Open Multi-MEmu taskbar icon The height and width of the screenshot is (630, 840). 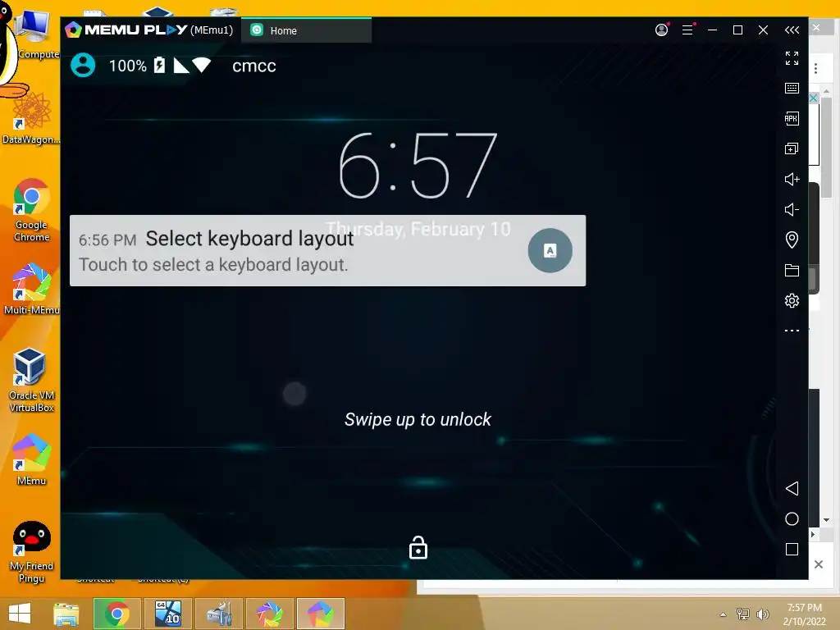[269, 614]
